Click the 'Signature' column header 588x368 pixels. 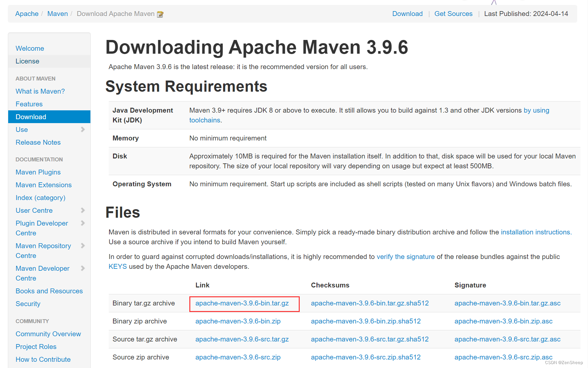click(470, 285)
